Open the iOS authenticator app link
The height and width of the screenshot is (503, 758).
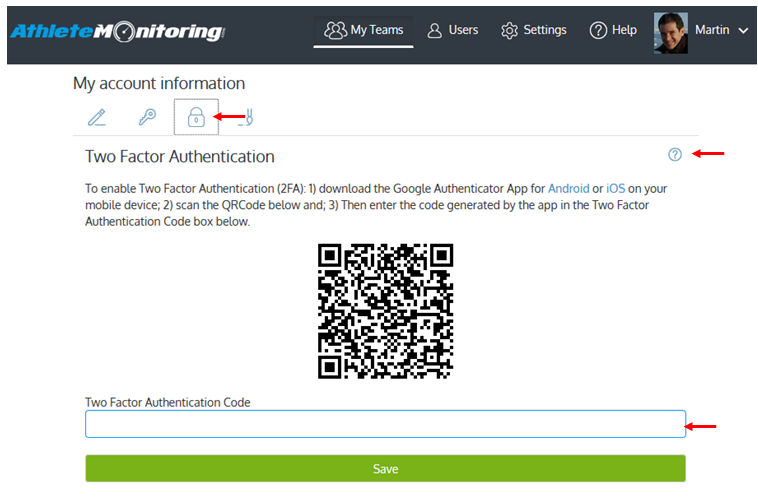[x=616, y=188]
